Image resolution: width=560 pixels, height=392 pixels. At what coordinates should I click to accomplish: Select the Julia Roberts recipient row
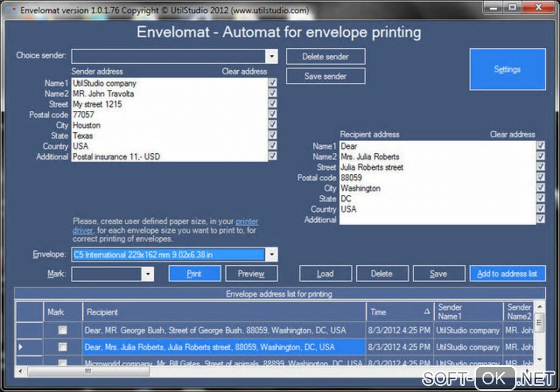point(223,347)
